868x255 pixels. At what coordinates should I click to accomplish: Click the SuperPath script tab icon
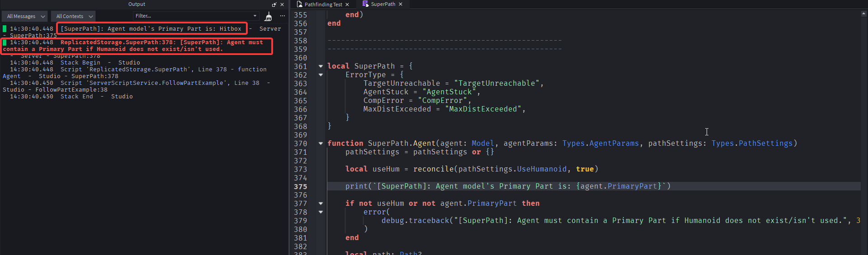365,4
